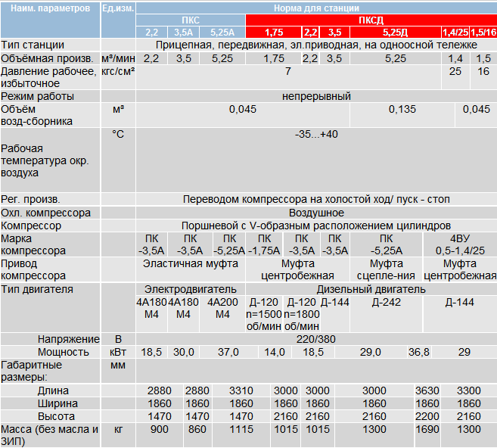Click the red 'ПКСД' group header
497x448 pixels.
(x=371, y=20)
